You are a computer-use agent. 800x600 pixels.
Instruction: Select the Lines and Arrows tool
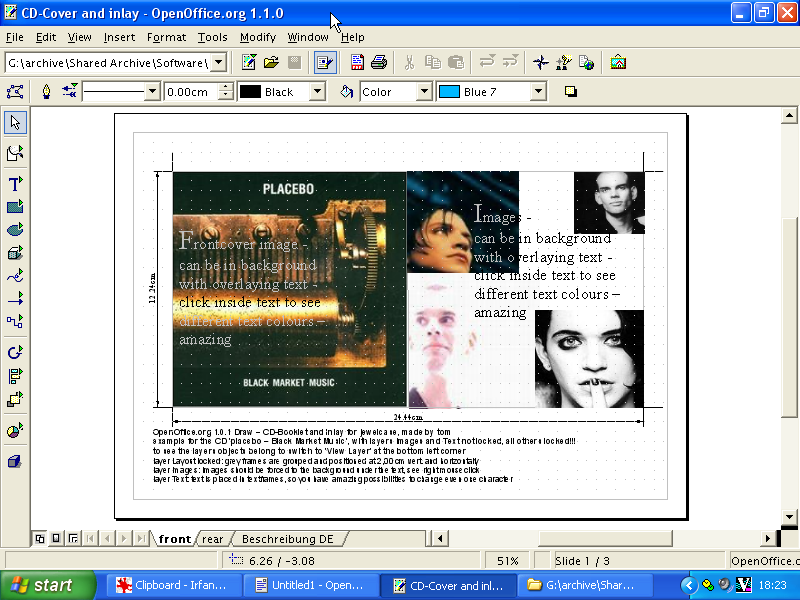[15, 298]
